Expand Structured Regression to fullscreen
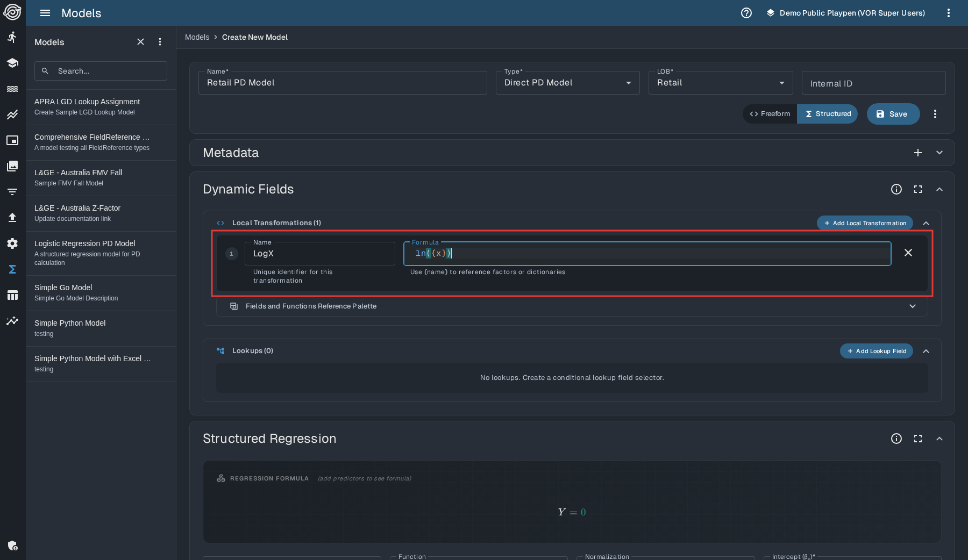This screenshot has width=968, height=560. click(917, 439)
